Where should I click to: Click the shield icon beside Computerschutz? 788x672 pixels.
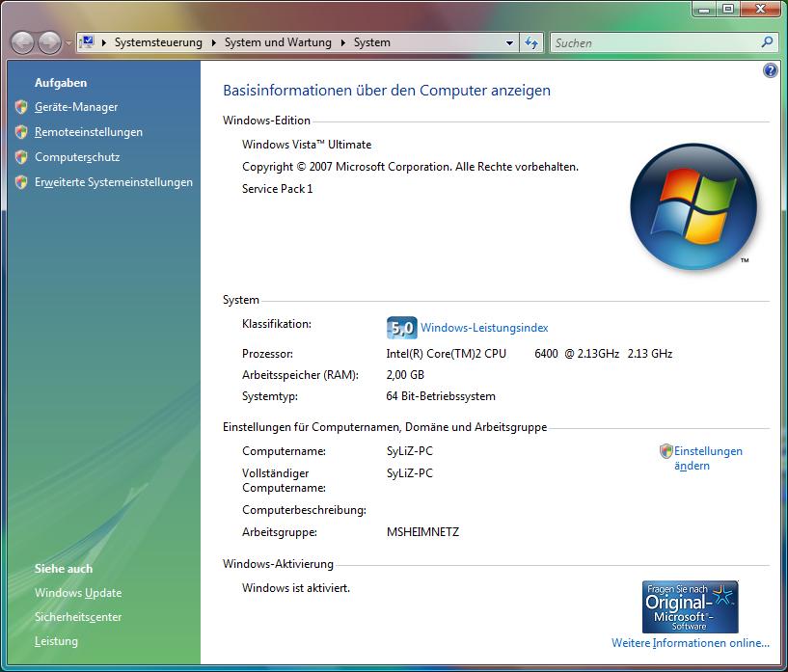pos(21,157)
